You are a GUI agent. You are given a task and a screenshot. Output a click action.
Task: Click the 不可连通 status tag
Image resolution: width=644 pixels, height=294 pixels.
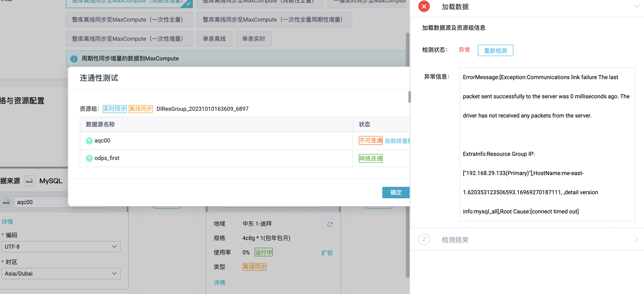pos(371,141)
